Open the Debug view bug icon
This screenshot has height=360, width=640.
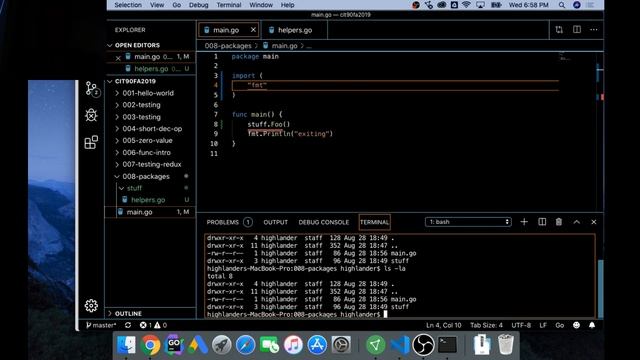(91, 115)
